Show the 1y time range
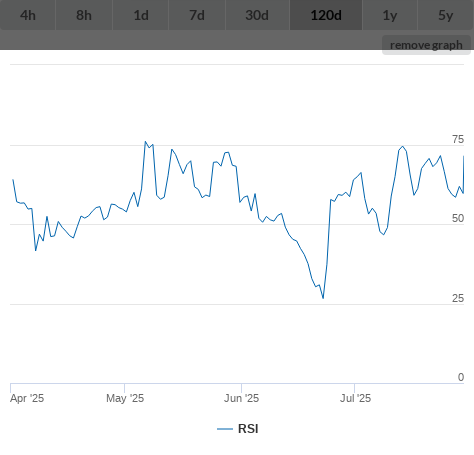This screenshot has width=474, height=455. coord(390,15)
